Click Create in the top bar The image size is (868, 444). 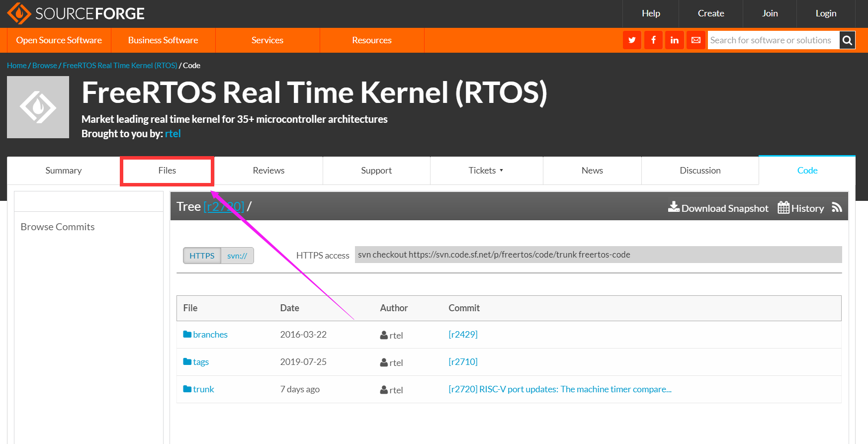tap(711, 13)
